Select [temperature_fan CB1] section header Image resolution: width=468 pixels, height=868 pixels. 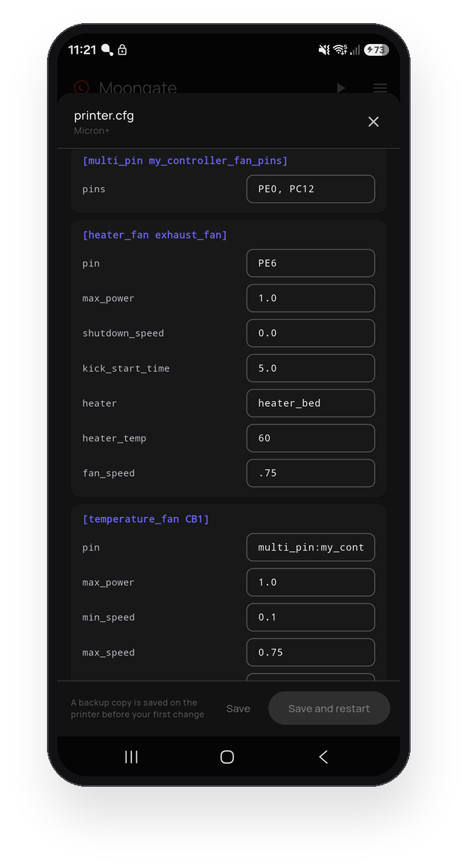tap(145, 519)
